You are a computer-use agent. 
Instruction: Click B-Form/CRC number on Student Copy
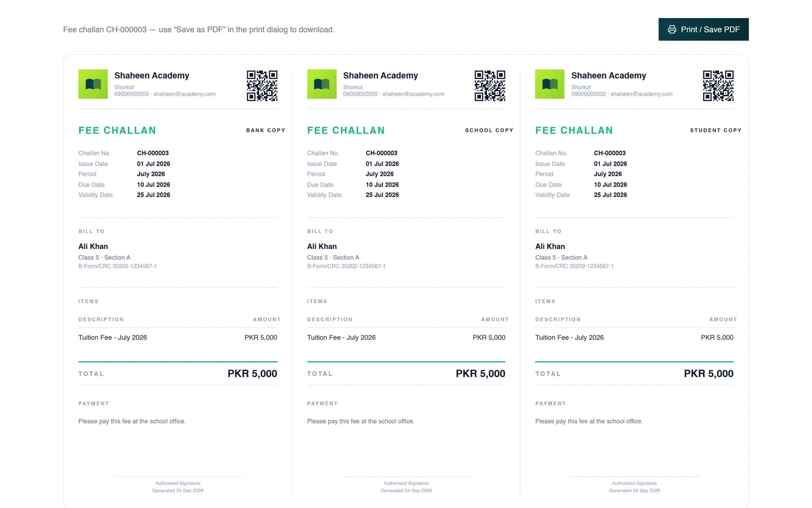[575, 266]
